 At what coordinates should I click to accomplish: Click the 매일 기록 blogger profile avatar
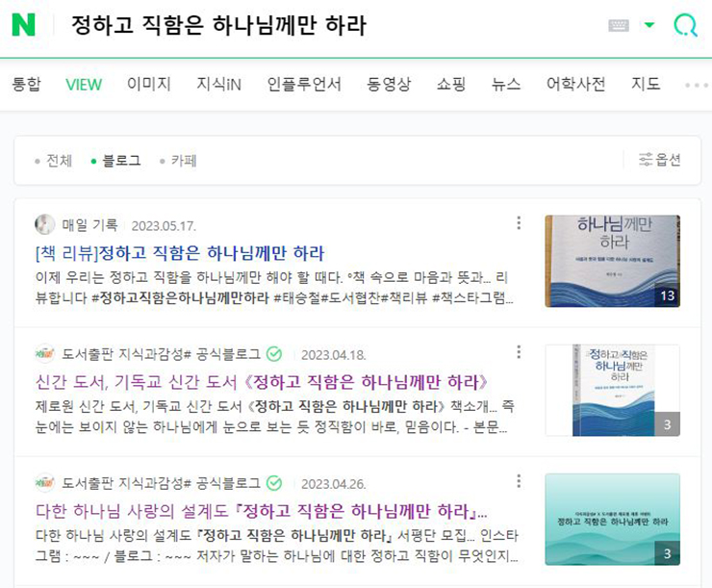click(x=44, y=224)
